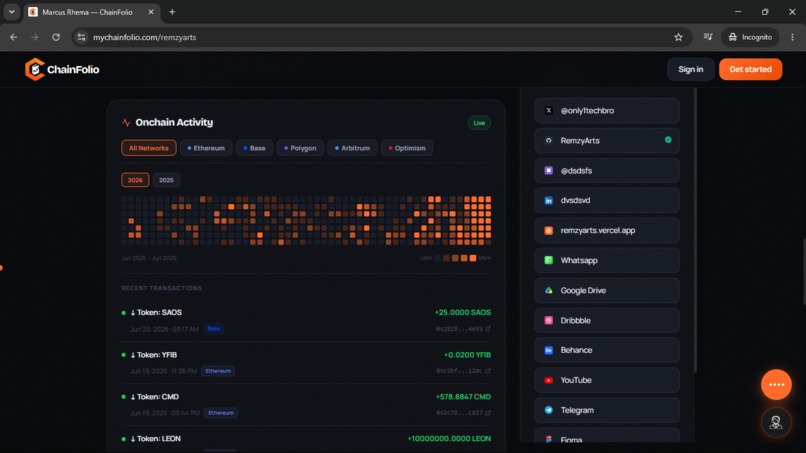Open the YFIB transaction external link icon
Image resolution: width=806 pixels, height=453 pixels.
coord(488,371)
